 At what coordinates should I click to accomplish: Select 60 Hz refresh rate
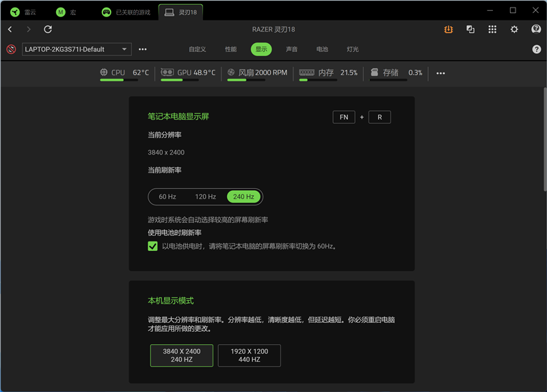click(168, 197)
